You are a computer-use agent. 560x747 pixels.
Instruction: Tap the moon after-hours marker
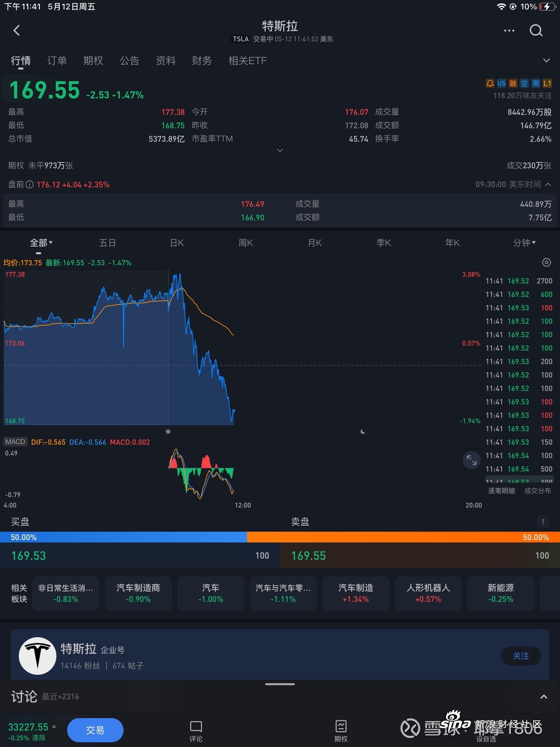(x=363, y=432)
